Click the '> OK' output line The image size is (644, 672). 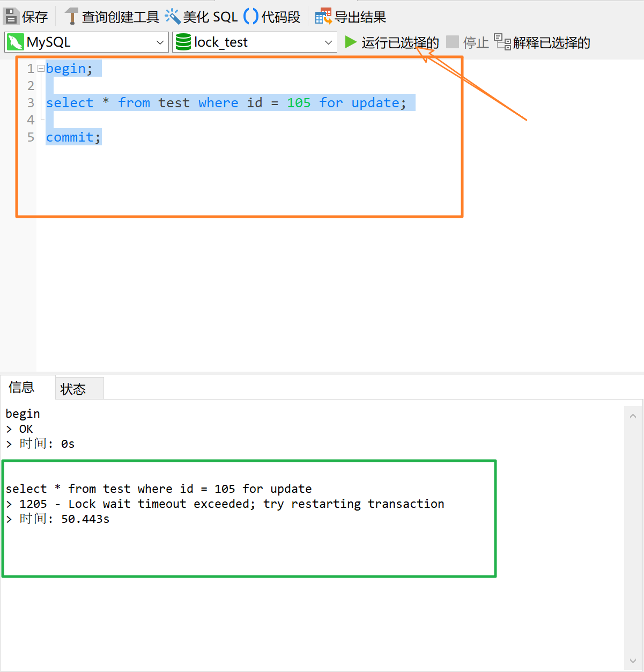[19, 429]
